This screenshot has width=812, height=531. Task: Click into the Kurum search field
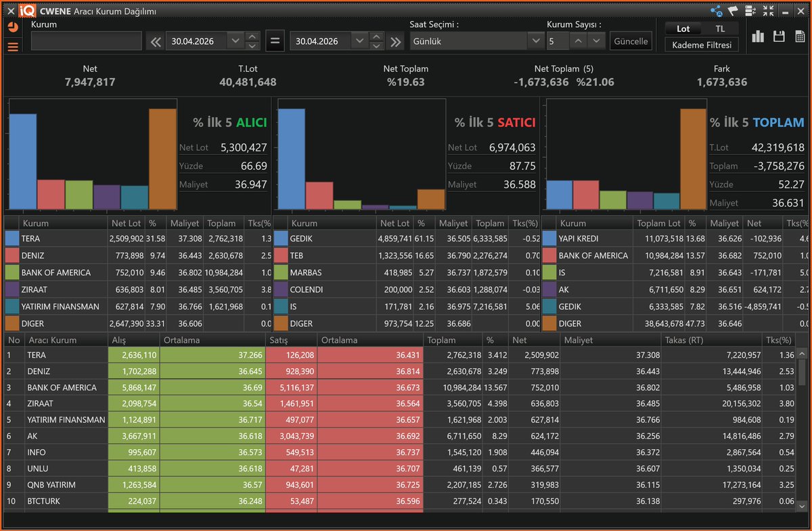(x=86, y=41)
